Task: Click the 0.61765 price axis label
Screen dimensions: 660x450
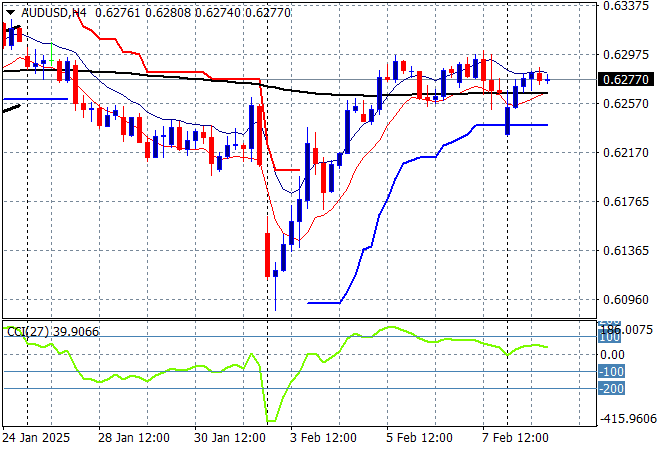Action: coord(626,202)
